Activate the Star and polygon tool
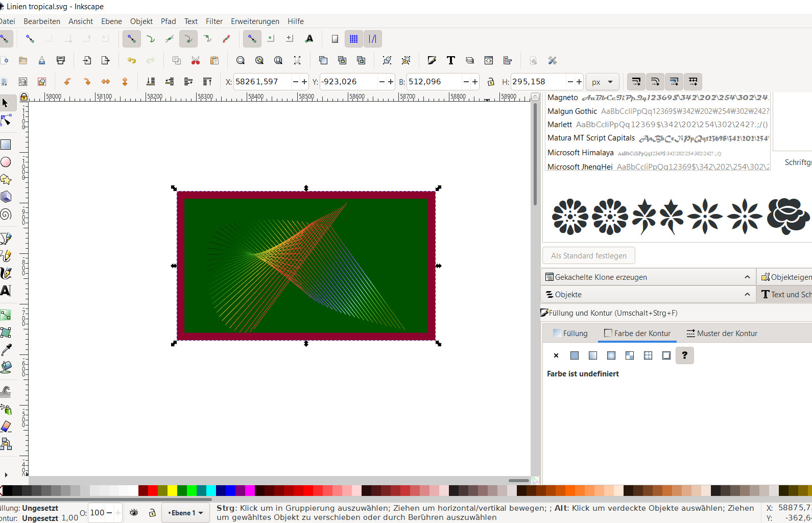This screenshot has width=812, height=523. coord(6,180)
